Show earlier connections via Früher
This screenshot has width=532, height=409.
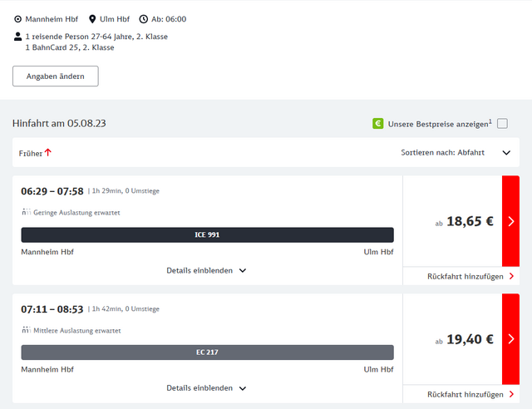coord(35,153)
